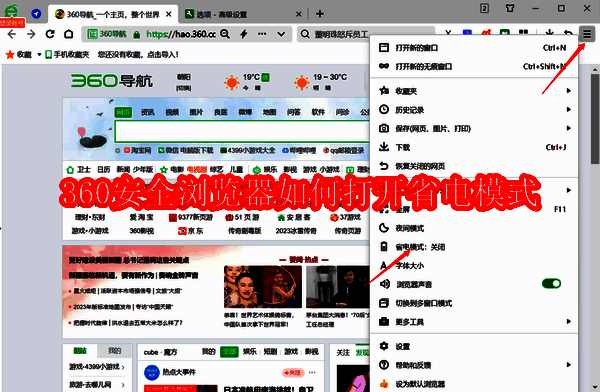Click today's 19°C sun weather icon

[232, 83]
